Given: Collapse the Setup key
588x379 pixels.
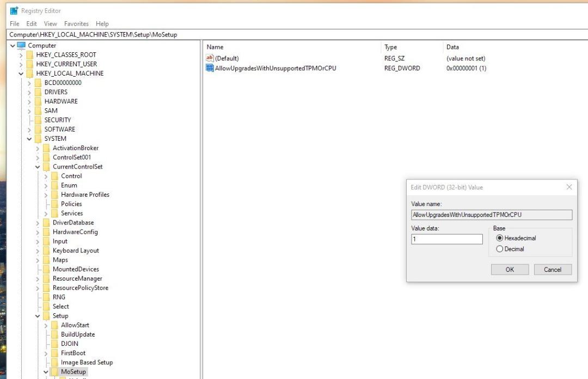Looking at the screenshot, I should (38, 316).
